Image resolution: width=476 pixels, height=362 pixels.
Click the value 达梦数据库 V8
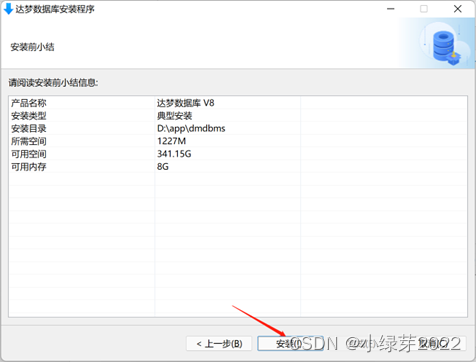[x=186, y=103]
